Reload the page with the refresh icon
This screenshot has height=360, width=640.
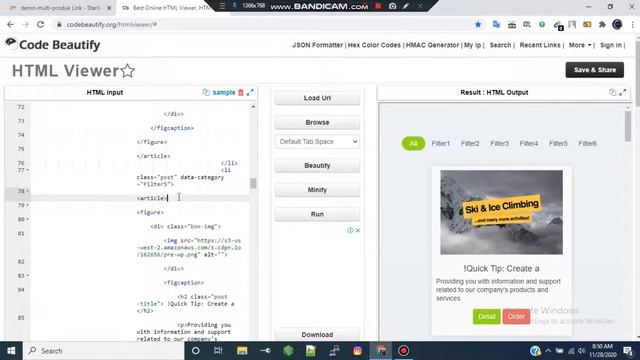40,24
